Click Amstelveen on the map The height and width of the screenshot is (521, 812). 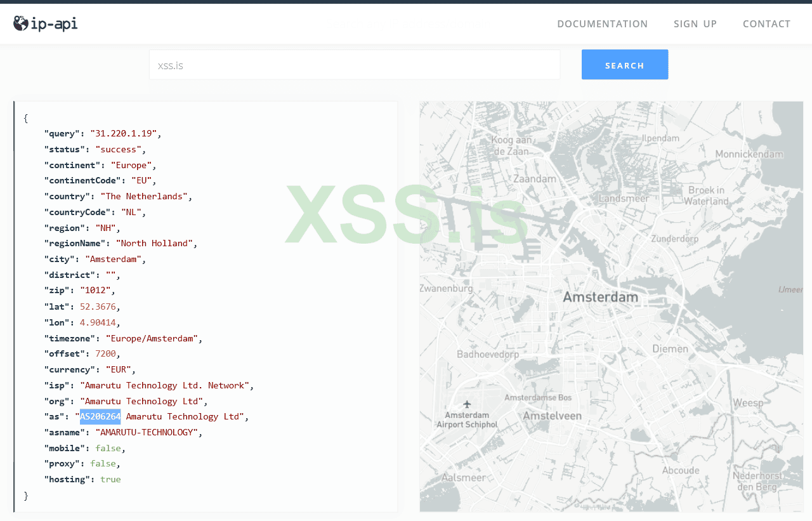click(552, 416)
